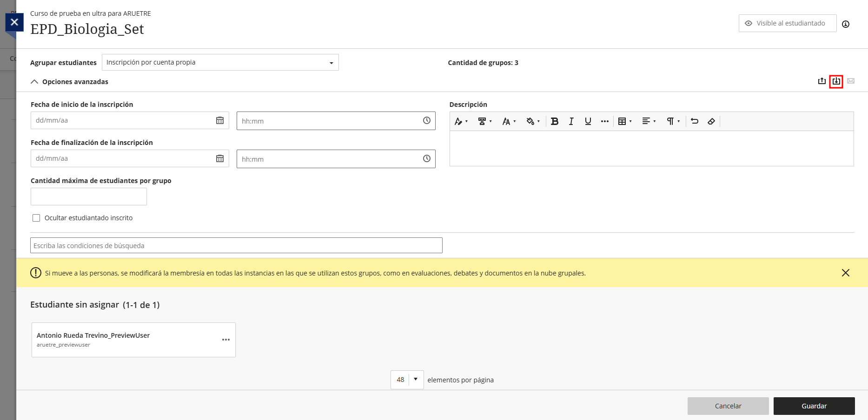The image size is (868, 420).
Task: Click the Cancelar button
Action: click(x=728, y=406)
